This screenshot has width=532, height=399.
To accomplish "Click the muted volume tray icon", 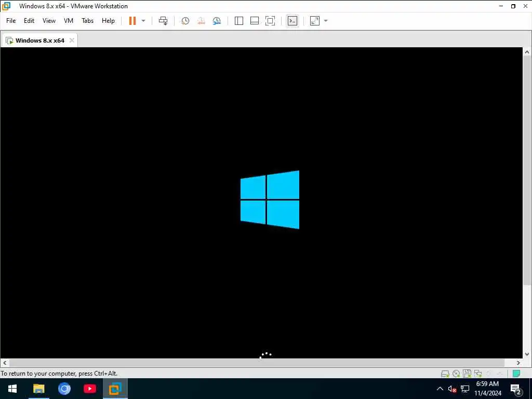I will point(452,389).
